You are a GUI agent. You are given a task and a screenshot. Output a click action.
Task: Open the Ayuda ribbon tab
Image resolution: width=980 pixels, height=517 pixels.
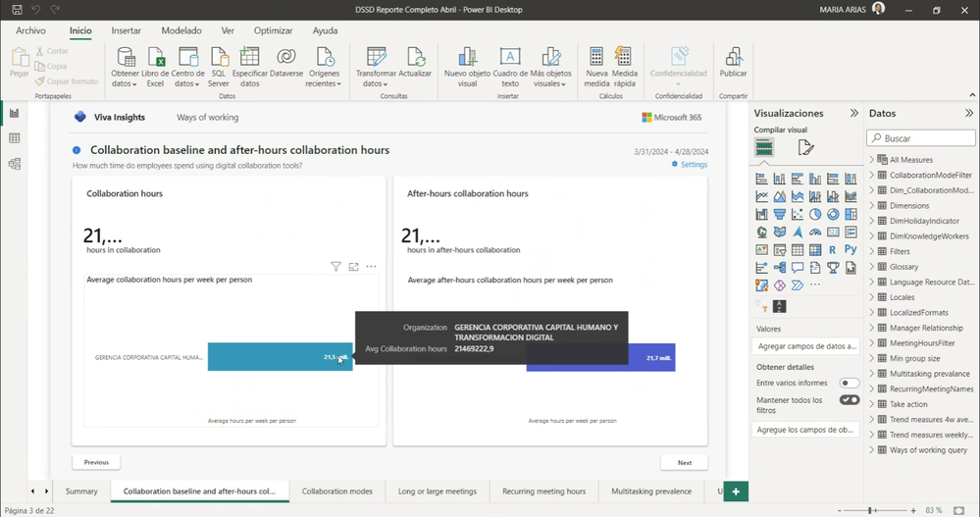325,30
